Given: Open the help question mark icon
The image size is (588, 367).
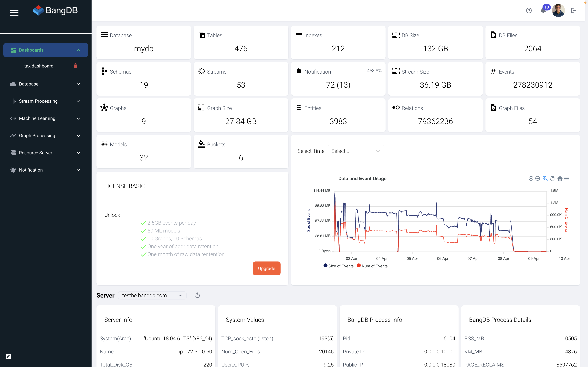Looking at the screenshot, I should click(x=529, y=10).
